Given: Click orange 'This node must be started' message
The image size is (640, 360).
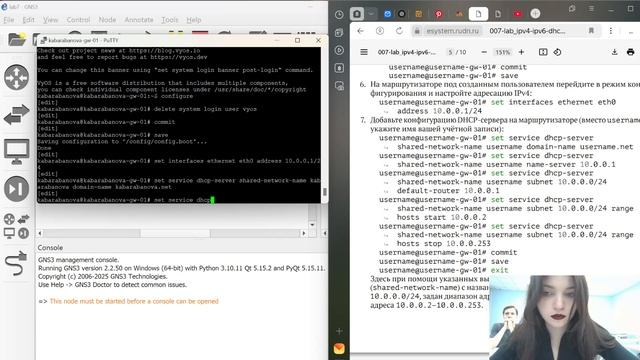Looking at the screenshot, I should tap(134, 301).
